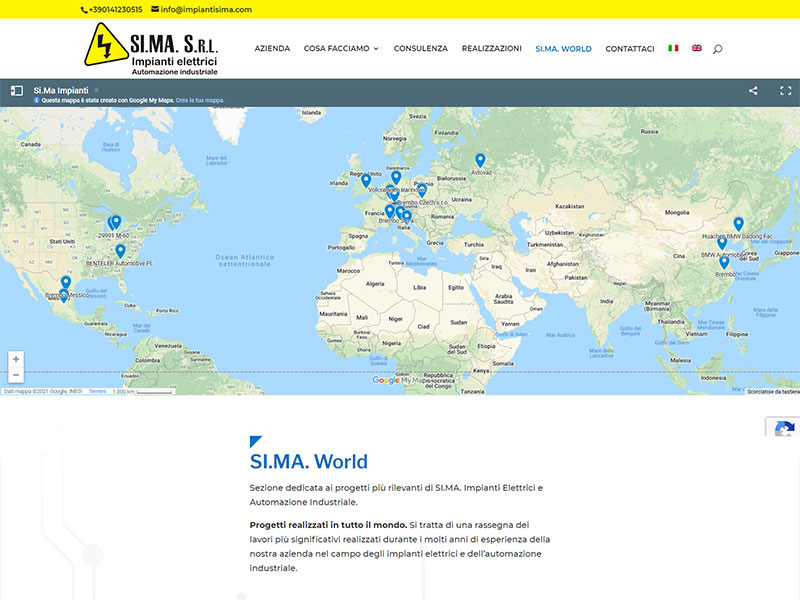Zoom out on the map
The image size is (800, 600).
(x=16, y=375)
